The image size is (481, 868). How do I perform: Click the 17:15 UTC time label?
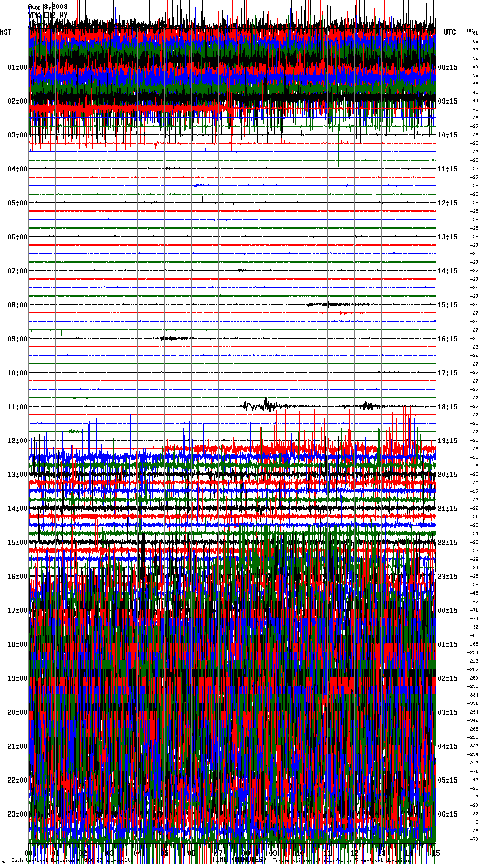tap(448, 373)
